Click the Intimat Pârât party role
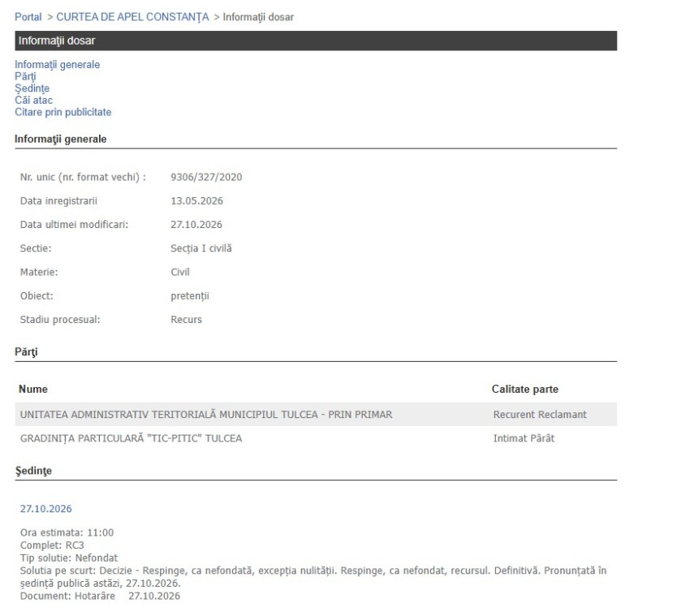The image size is (694, 616). 524,438
